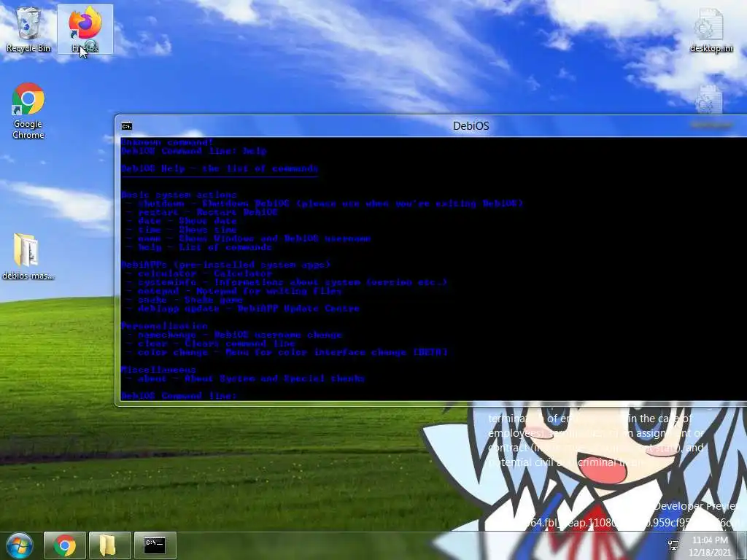Click 'namechange - DebiOS username change' line
Viewport: 747px width, 560px height.
[x=234, y=335]
